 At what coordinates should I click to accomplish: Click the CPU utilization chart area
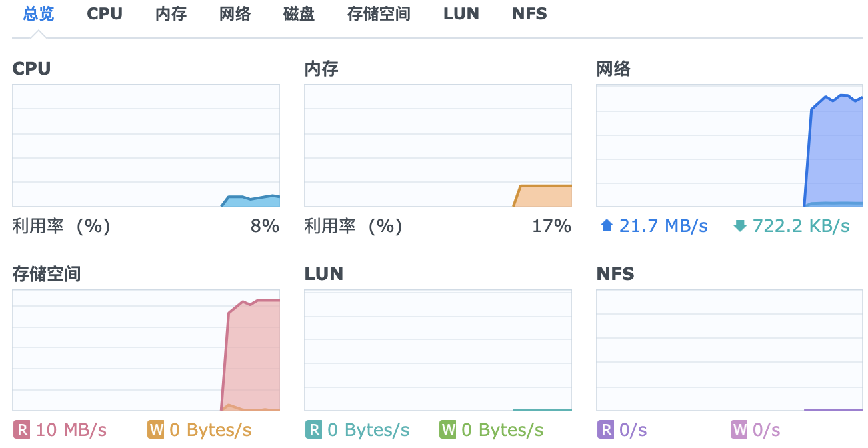click(x=145, y=145)
